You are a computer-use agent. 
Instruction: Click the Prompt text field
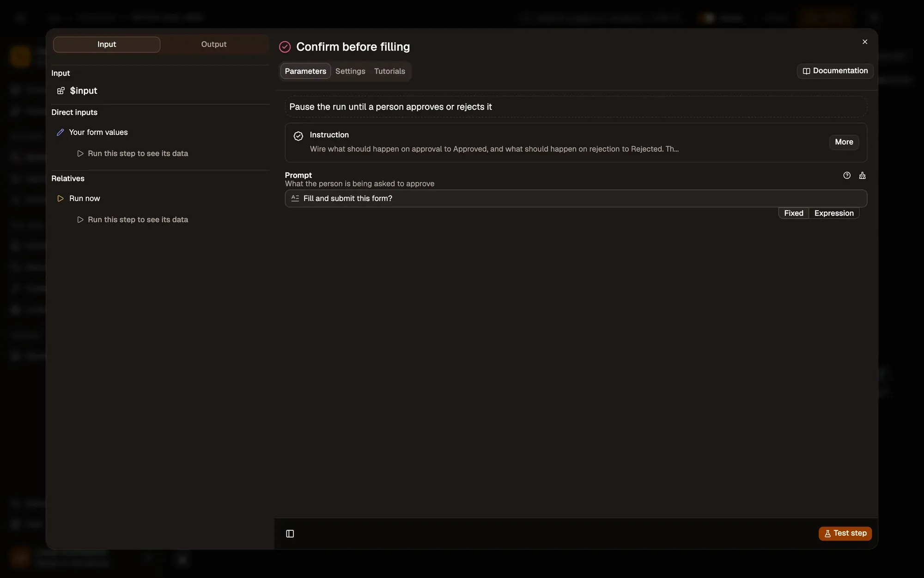pyautogui.click(x=576, y=198)
